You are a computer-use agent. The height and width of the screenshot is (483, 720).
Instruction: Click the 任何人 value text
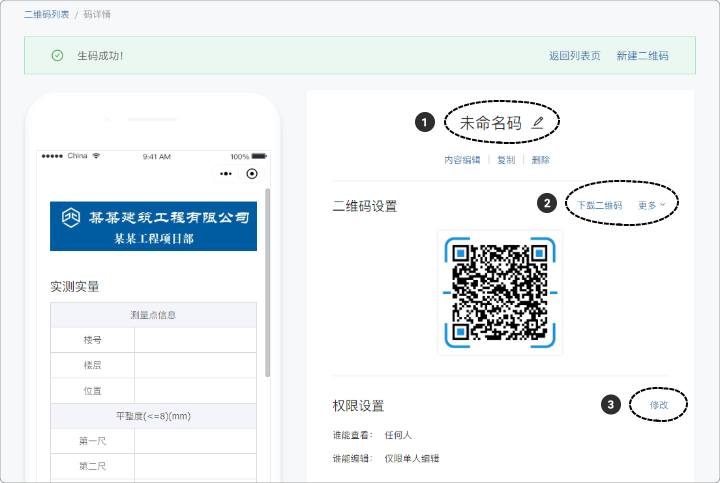pyautogui.click(x=398, y=435)
